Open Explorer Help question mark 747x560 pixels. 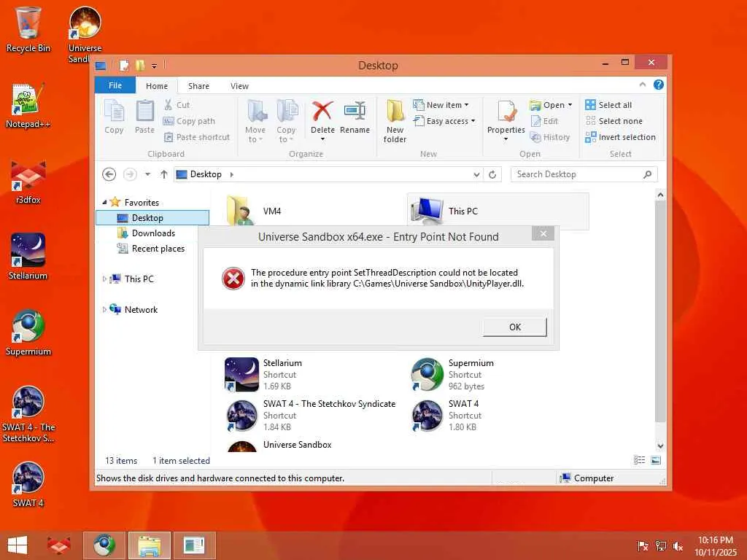659,85
